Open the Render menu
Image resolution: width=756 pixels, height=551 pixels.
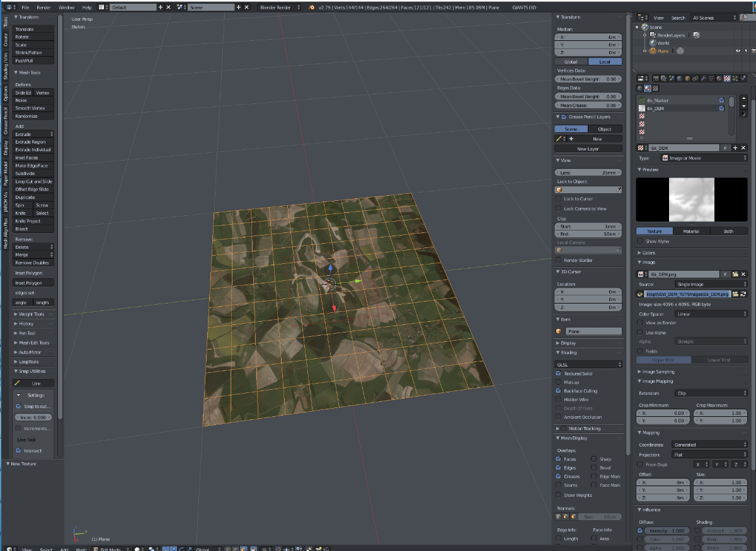click(43, 7)
